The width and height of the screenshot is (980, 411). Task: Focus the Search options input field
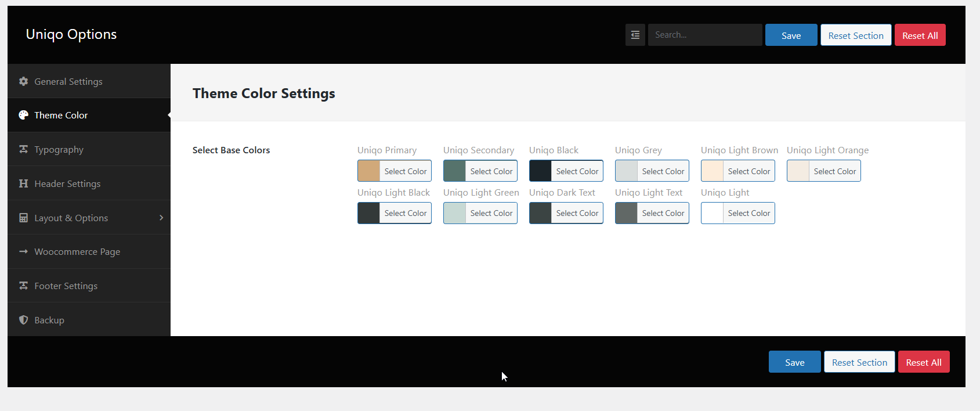(x=705, y=35)
